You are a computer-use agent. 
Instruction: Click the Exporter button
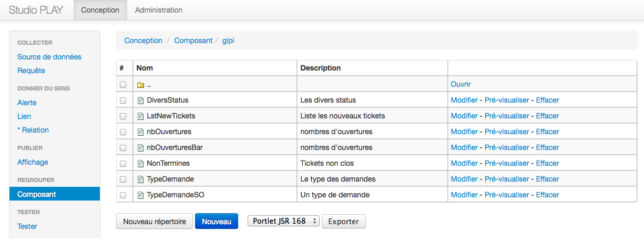pos(343,222)
